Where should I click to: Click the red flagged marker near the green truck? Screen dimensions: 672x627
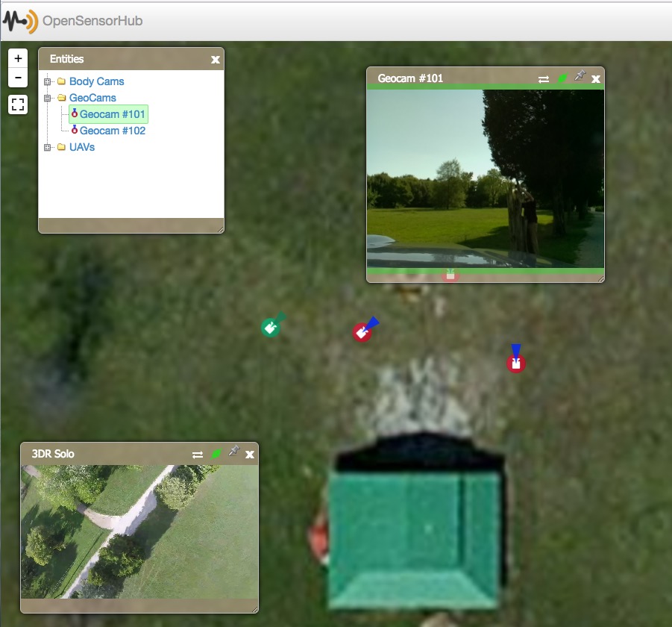[515, 364]
